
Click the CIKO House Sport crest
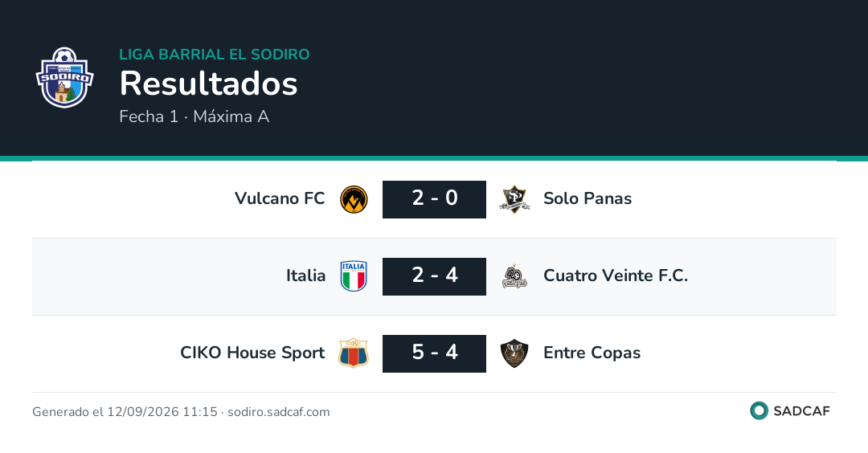(354, 353)
